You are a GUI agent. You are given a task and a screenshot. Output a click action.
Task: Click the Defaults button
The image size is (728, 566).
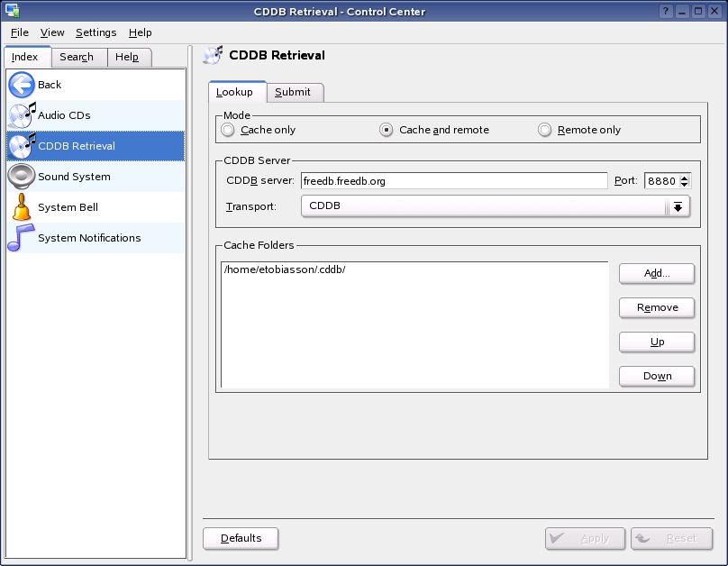tap(241, 539)
